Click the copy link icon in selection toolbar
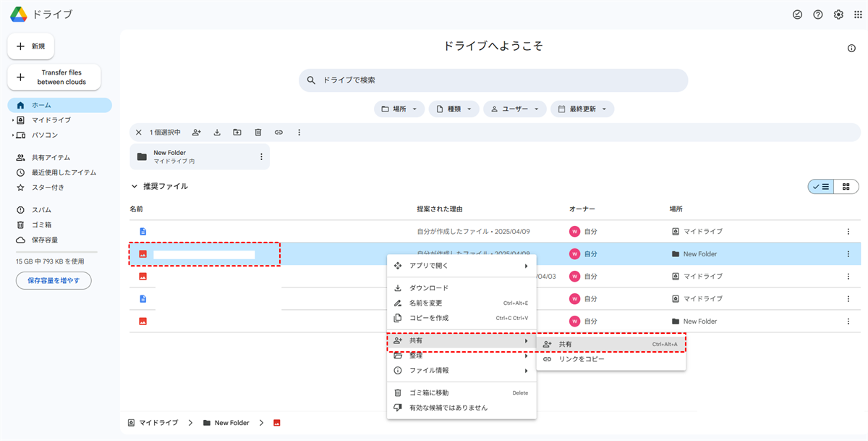Image resolution: width=868 pixels, height=441 pixels. tap(278, 133)
